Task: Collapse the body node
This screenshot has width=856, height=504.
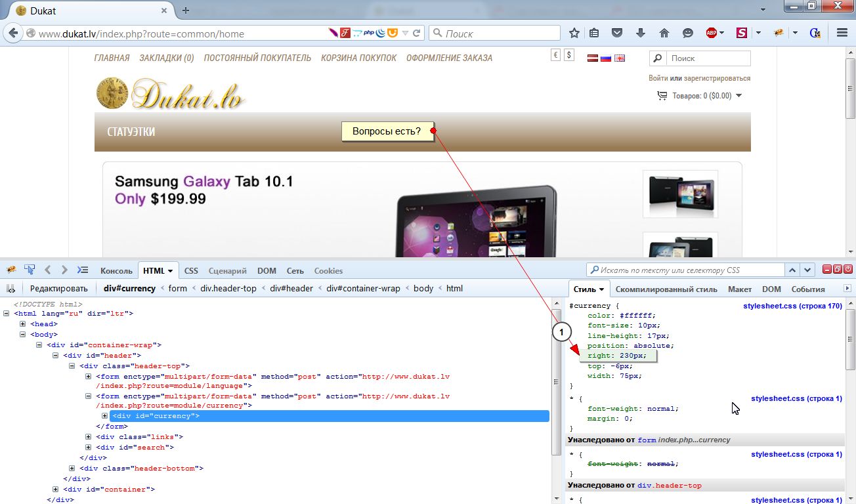Action: pyautogui.click(x=23, y=334)
